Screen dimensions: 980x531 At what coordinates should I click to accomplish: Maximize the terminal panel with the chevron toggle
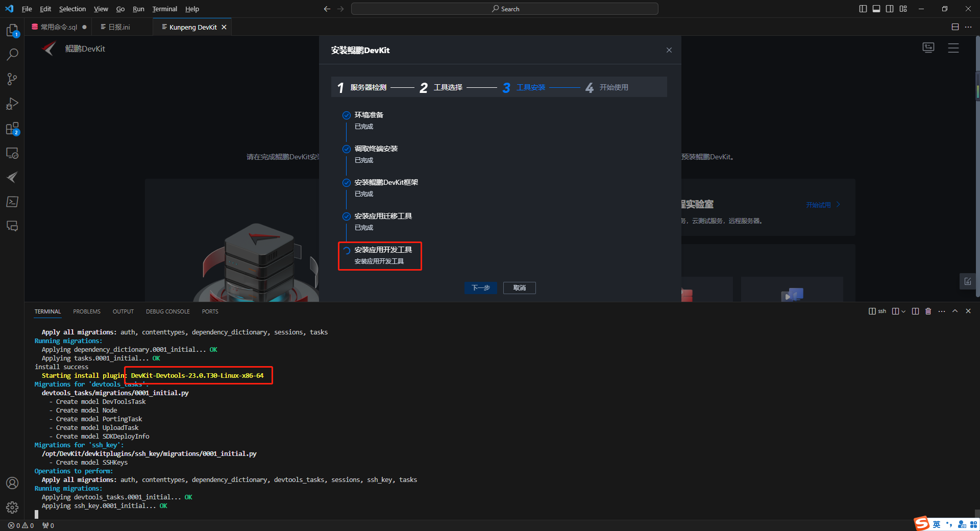pyautogui.click(x=954, y=311)
